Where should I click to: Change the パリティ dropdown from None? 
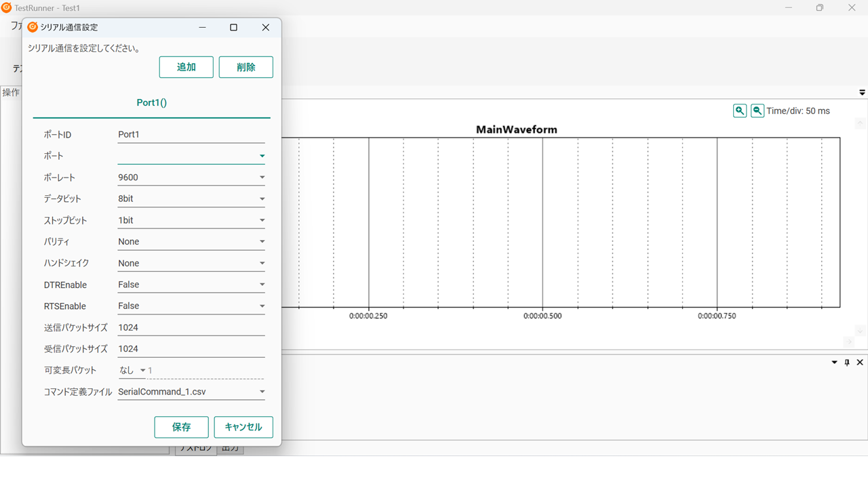(x=262, y=242)
